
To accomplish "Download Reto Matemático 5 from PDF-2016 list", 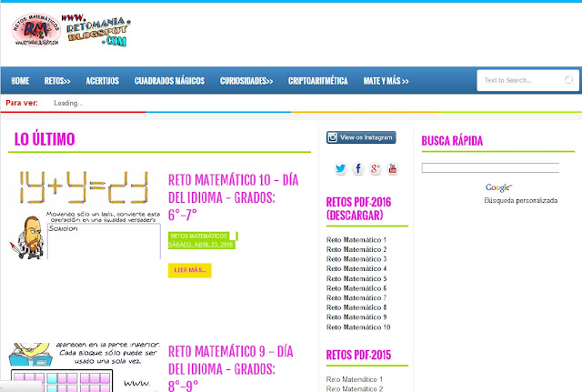I will [356, 278].
